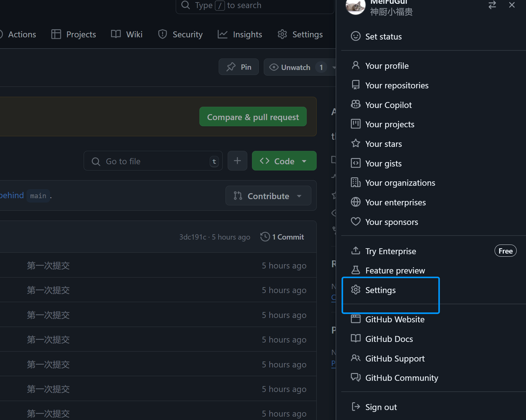Go to the Security tab

click(x=180, y=34)
